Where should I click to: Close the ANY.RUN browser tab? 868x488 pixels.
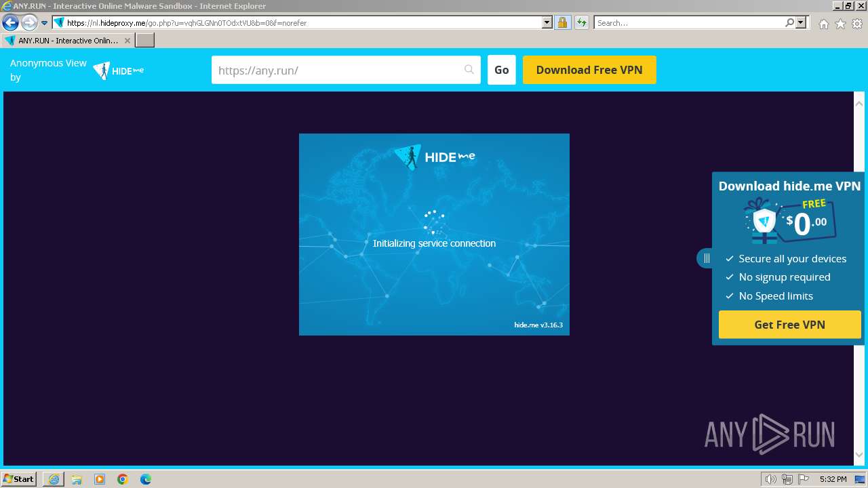tap(127, 41)
